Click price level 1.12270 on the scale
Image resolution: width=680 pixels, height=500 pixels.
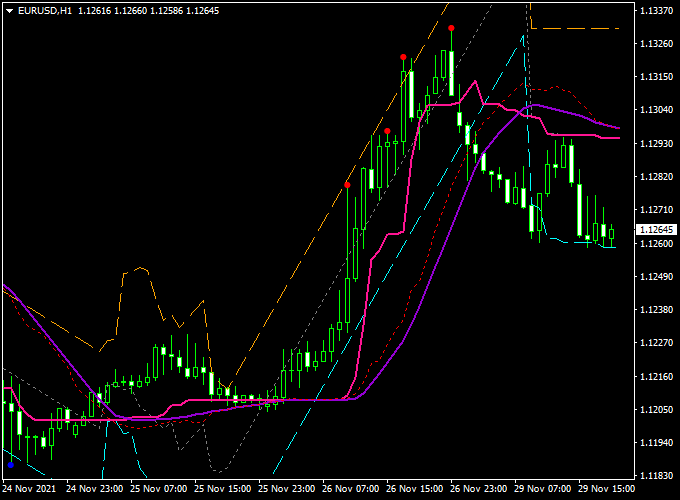coord(657,343)
